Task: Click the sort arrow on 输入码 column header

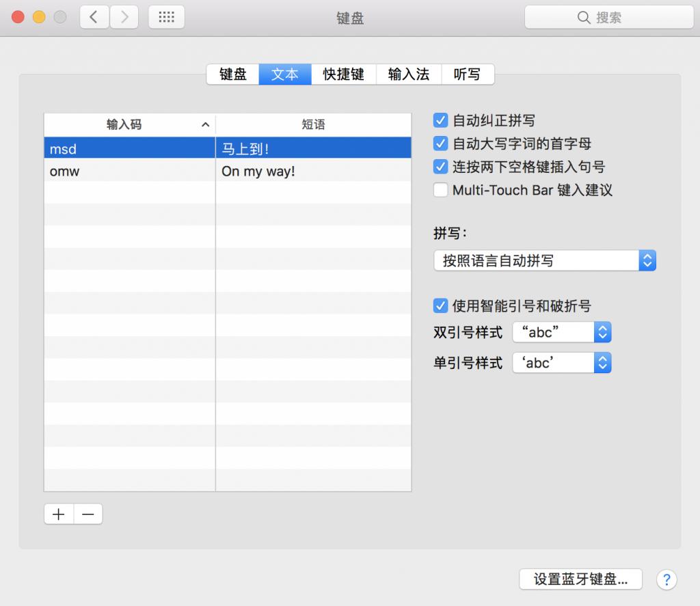Action: click(204, 124)
